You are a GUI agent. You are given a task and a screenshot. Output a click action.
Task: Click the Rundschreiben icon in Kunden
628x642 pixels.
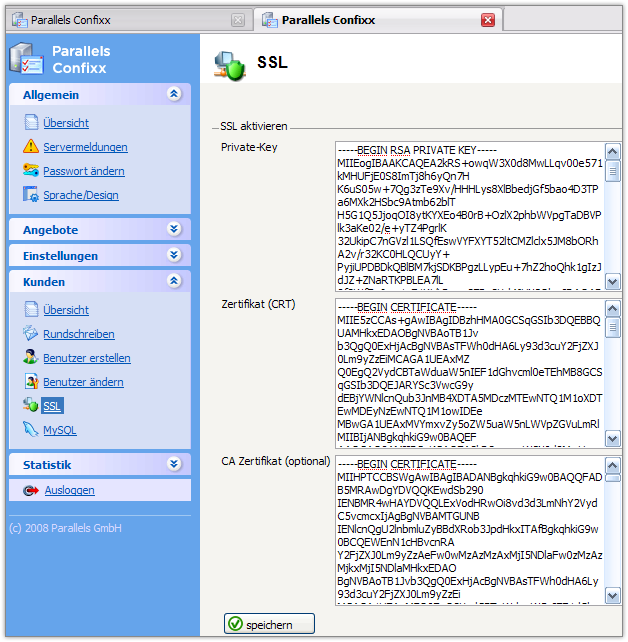tap(31, 334)
